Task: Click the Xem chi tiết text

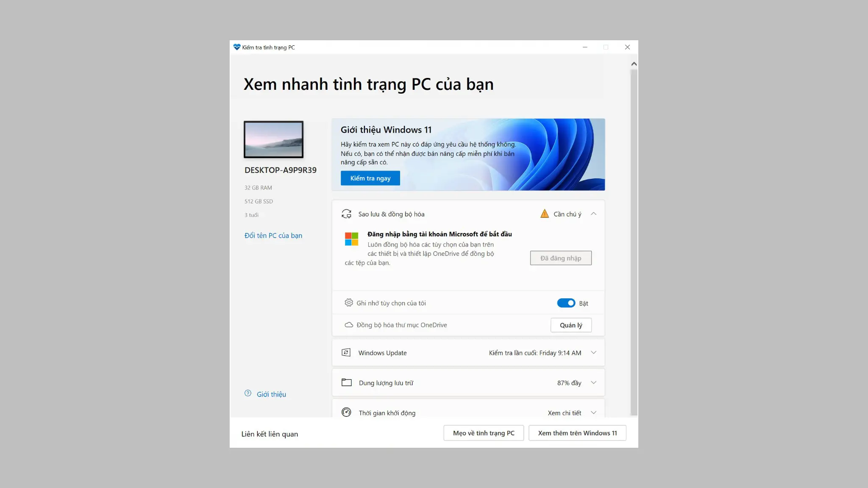Action: [565, 413]
